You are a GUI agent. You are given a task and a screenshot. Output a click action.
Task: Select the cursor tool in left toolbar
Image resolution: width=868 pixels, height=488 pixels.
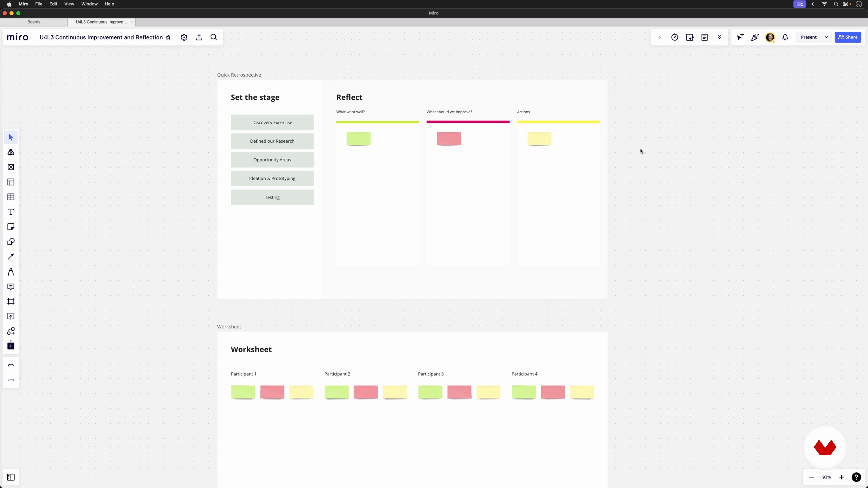[x=11, y=137]
